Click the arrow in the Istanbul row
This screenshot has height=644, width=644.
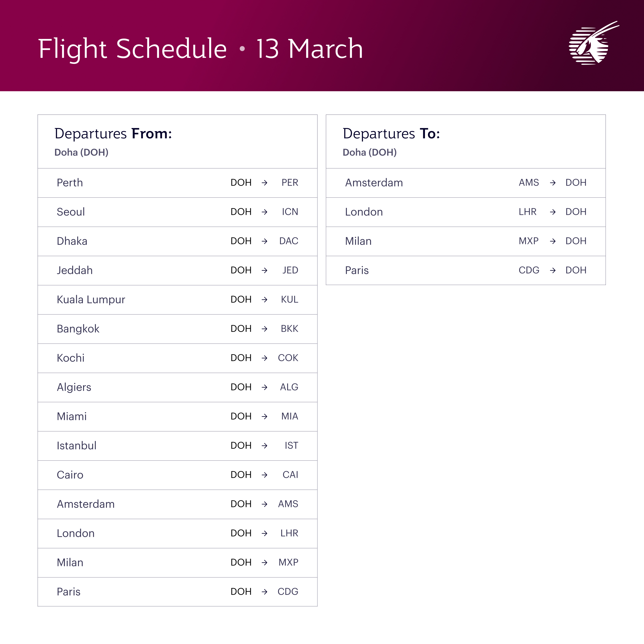[264, 446]
